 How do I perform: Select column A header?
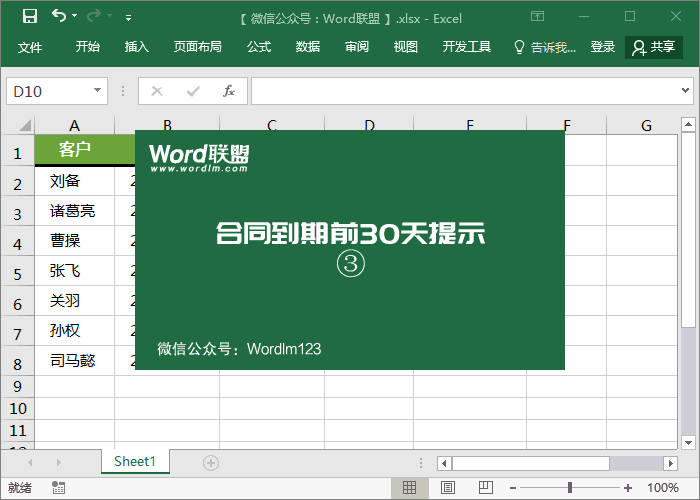pos(75,125)
